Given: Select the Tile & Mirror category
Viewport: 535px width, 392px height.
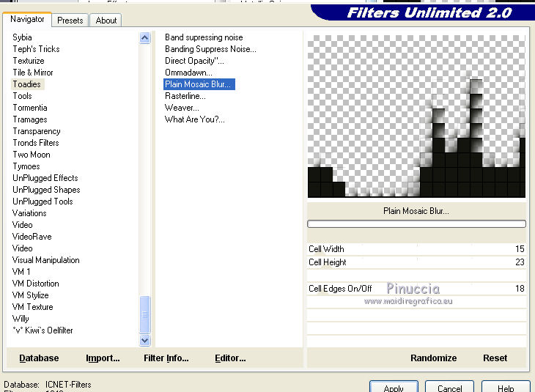Looking at the screenshot, I should click(33, 73).
